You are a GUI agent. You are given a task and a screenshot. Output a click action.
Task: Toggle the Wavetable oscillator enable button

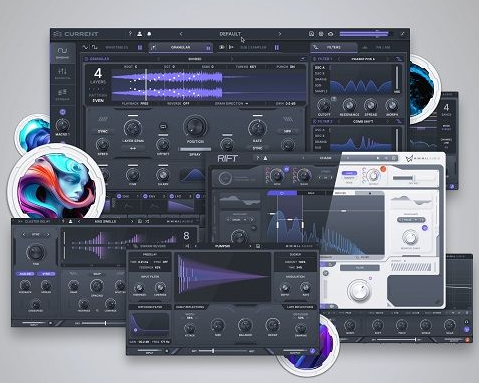pyautogui.click(x=140, y=48)
